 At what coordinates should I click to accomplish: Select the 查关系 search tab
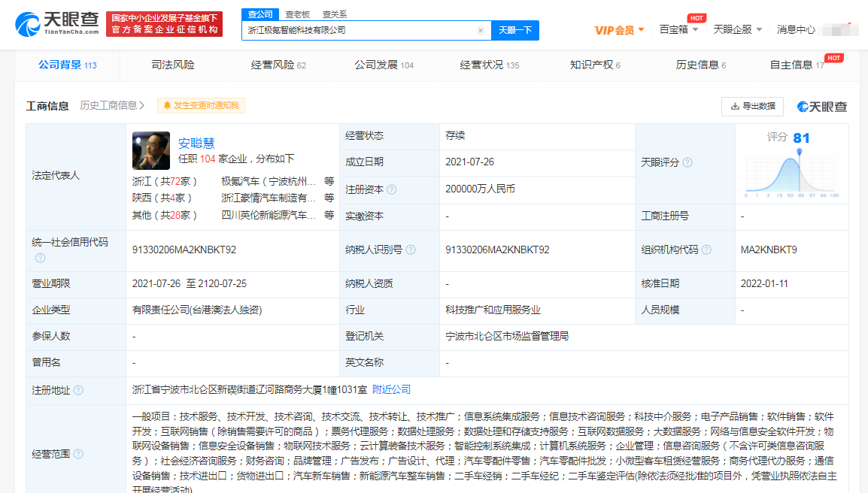click(x=335, y=14)
